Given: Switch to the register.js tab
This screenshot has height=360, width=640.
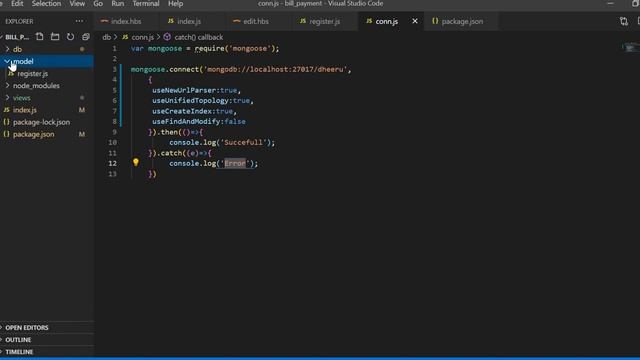Looking at the screenshot, I should 324,21.
